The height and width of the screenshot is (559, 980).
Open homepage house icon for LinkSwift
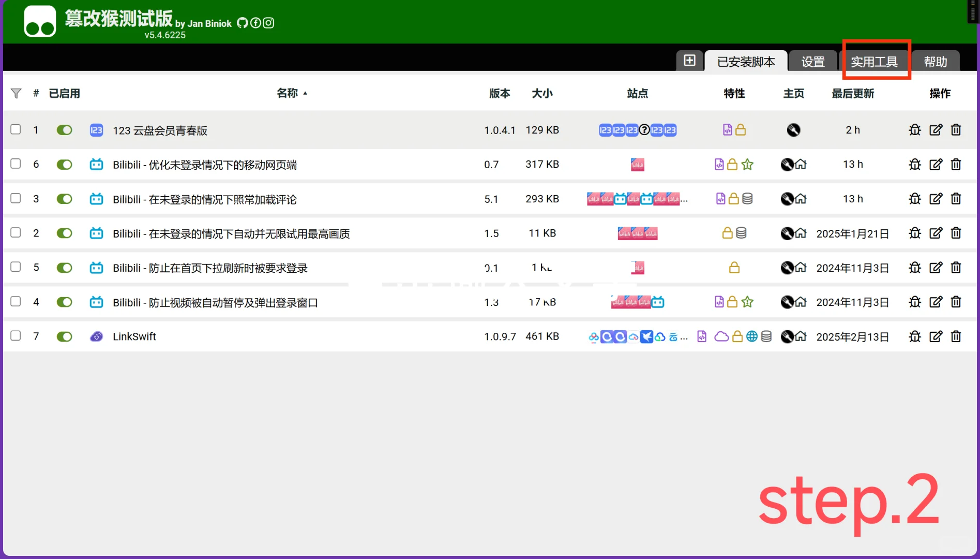801,336
